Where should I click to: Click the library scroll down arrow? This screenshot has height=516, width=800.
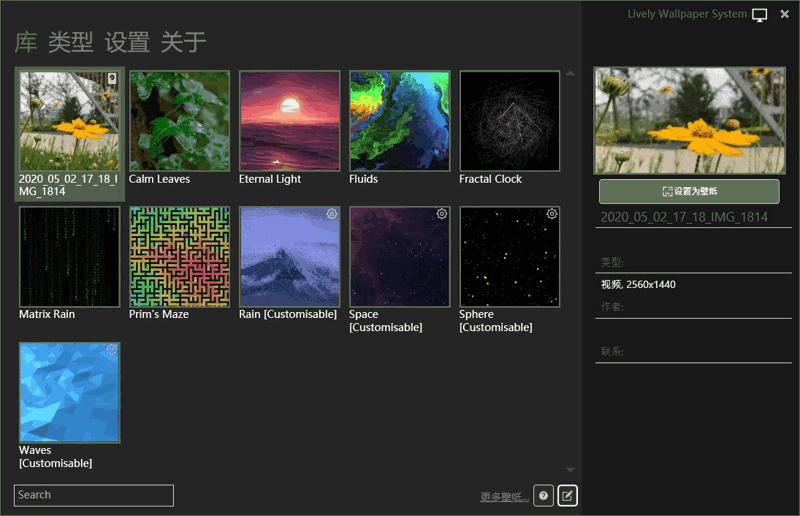point(570,470)
